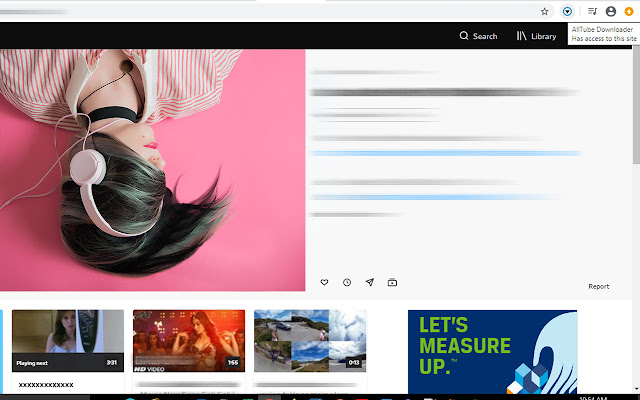Add video to Watch Later clock icon
This screenshot has height=400, width=640.
pyautogui.click(x=347, y=282)
